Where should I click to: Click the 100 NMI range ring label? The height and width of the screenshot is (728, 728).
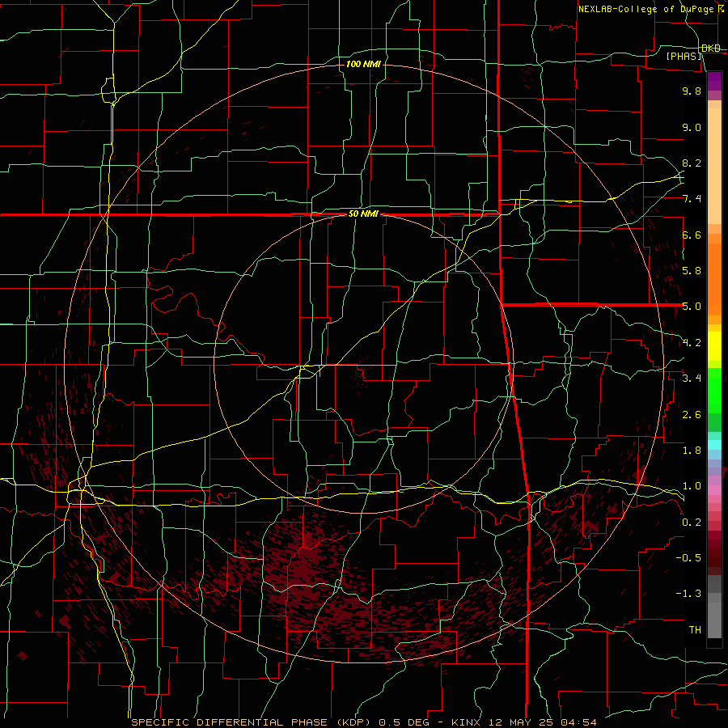point(363,64)
